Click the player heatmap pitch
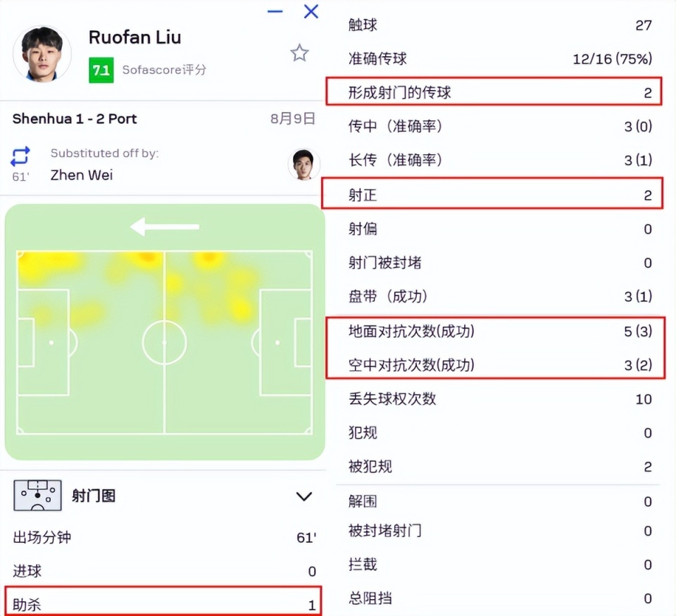The image size is (676, 616). pos(164,342)
